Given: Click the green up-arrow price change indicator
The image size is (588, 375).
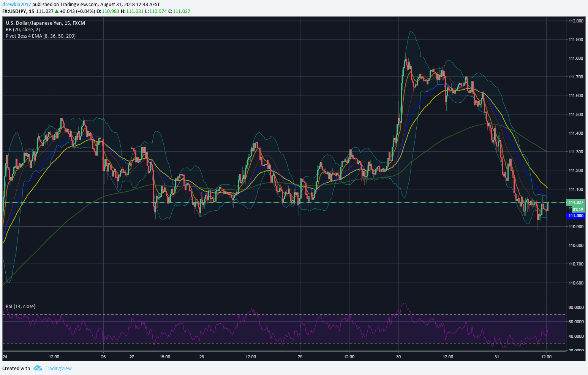Looking at the screenshot, I should (x=57, y=11).
